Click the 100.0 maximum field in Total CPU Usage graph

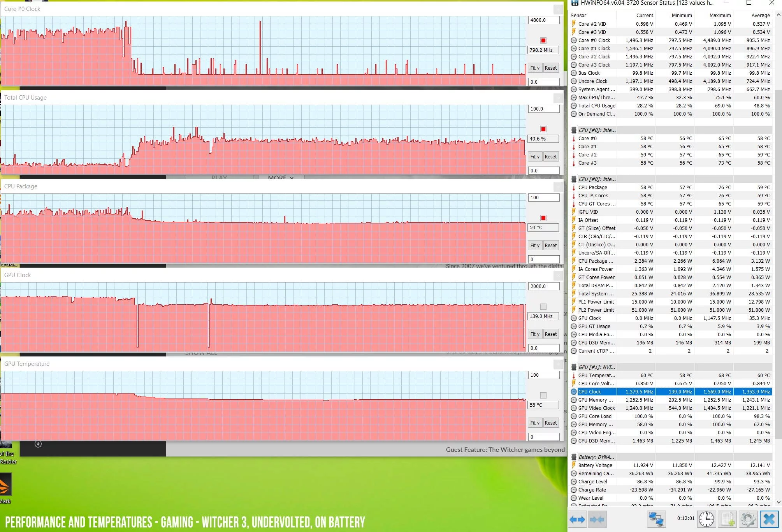click(543, 109)
